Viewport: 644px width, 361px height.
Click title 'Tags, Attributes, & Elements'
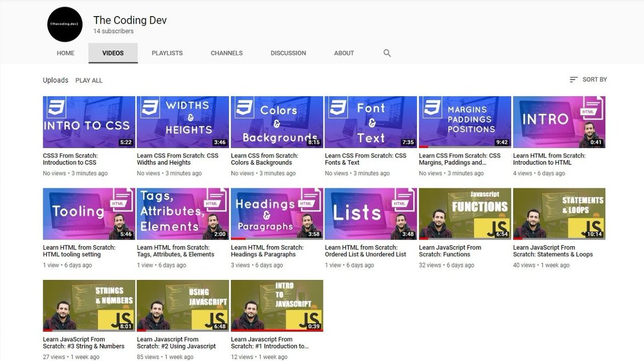[x=176, y=251]
